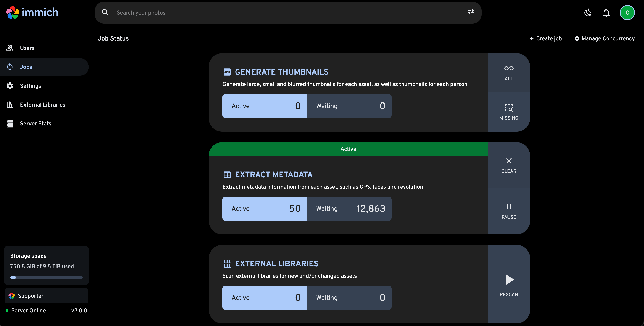Go to Settings in the sidebar
Image resolution: width=644 pixels, height=326 pixels.
coord(30,86)
